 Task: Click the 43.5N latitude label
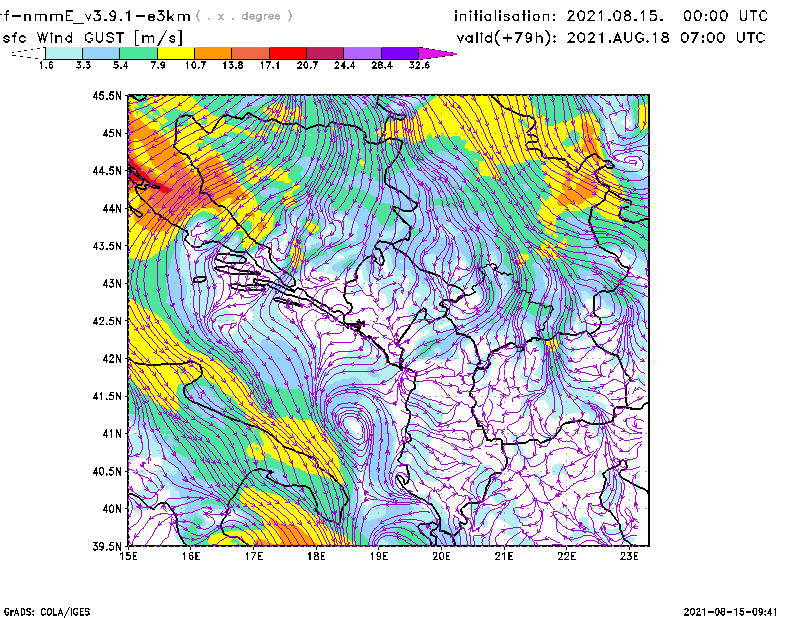[x=107, y=246]
